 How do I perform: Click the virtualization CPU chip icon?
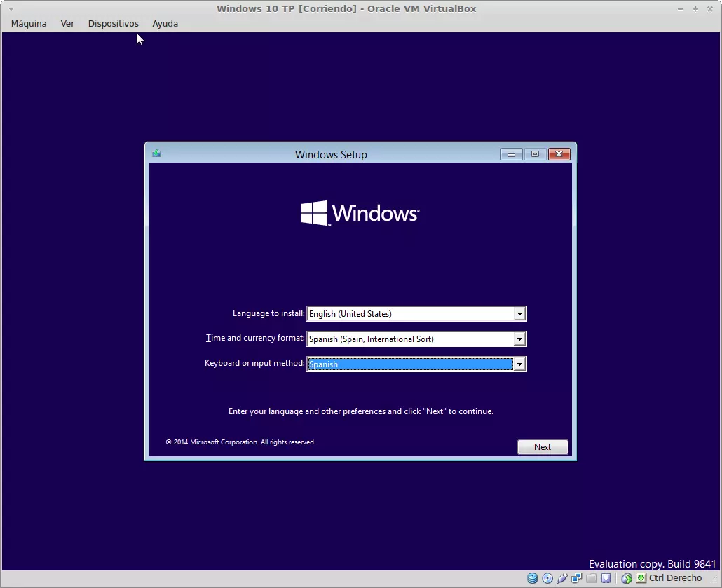pos(606,578)
